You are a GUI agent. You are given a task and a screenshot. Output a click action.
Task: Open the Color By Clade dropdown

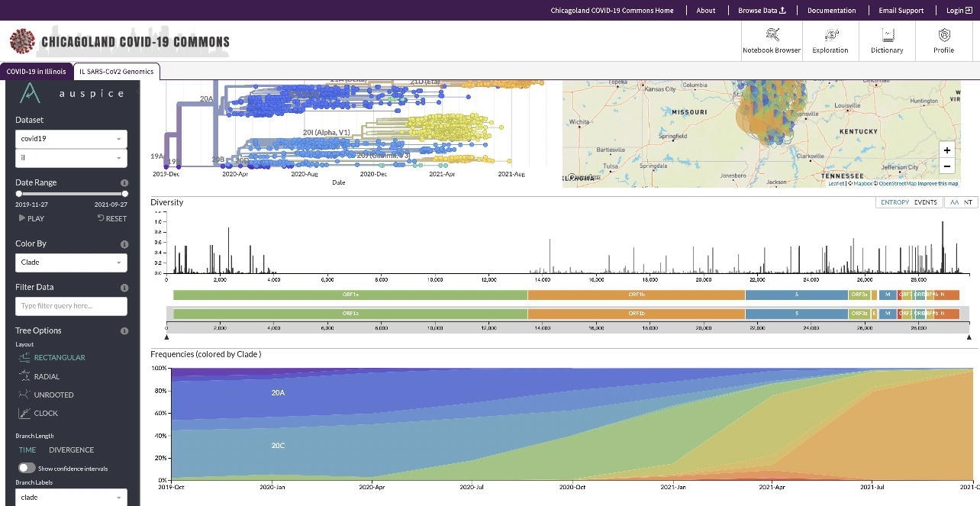(70, 262)
